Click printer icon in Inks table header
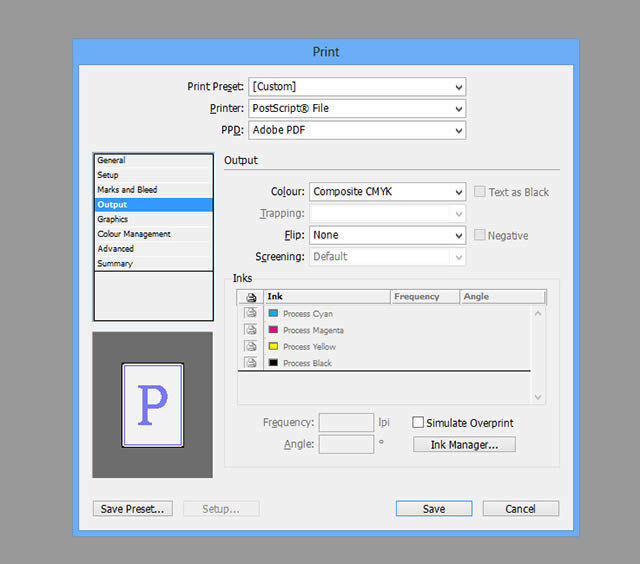Image resolution: width=640 pixels, height=564 pixels. tap(251, 297)
